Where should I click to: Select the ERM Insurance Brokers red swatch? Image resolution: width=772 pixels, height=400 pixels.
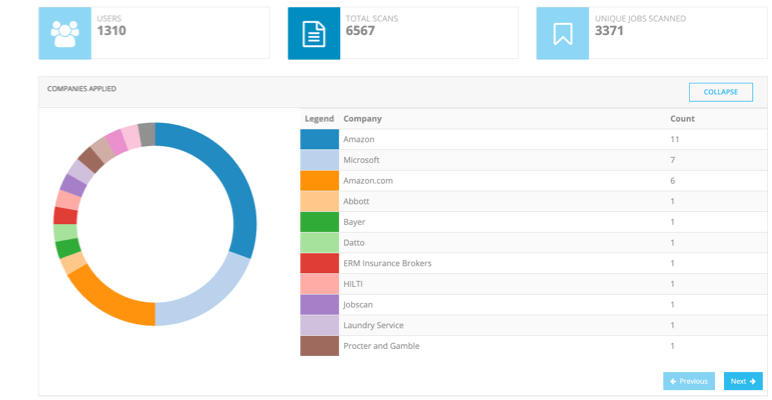(320, 264)
